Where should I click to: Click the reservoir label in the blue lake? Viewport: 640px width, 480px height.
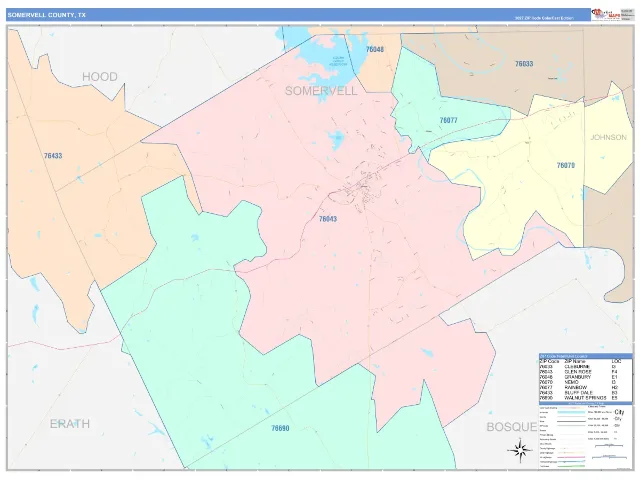point(338,61)
